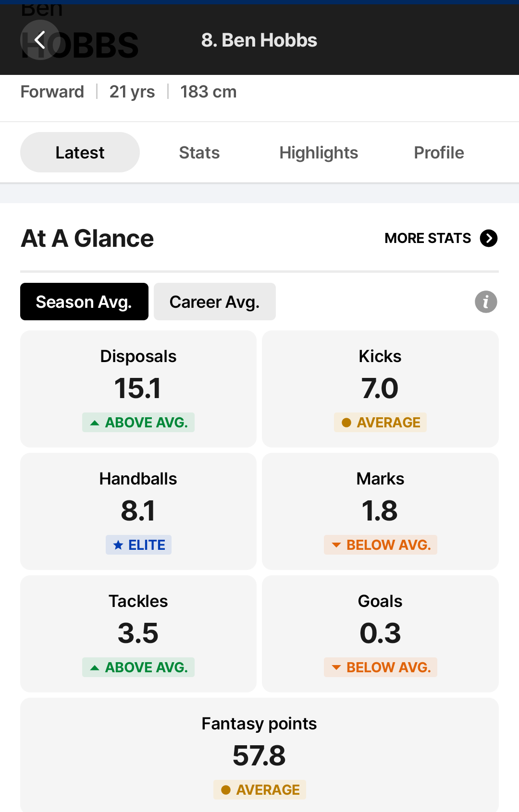Open the stats info icon

tap(486, 302)
